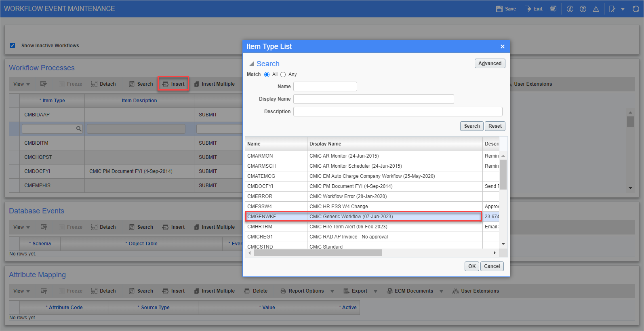Screen dimensions: 644x331
Task: Click Insert in Attribute Mapping toolbar
Action: (x=173, y=291)
